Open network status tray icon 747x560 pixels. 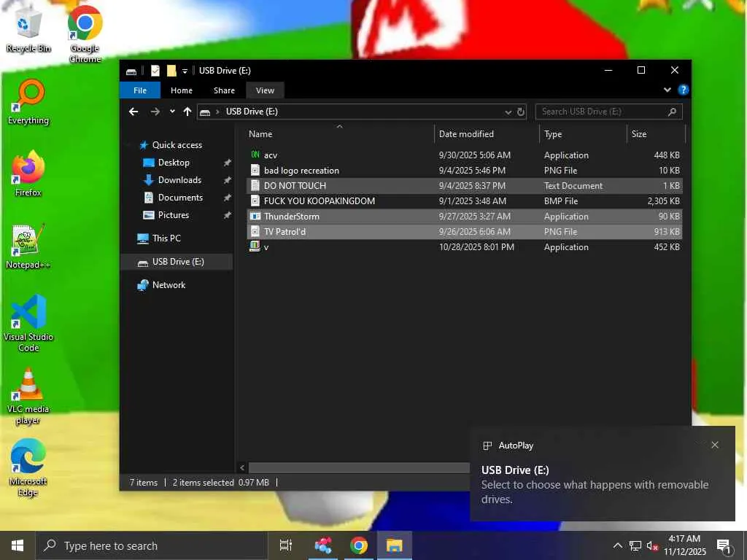(635, 545)
